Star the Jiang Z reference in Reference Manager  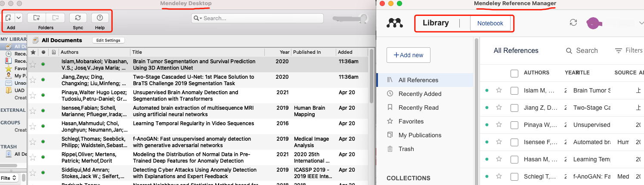[x=499, y=108]
